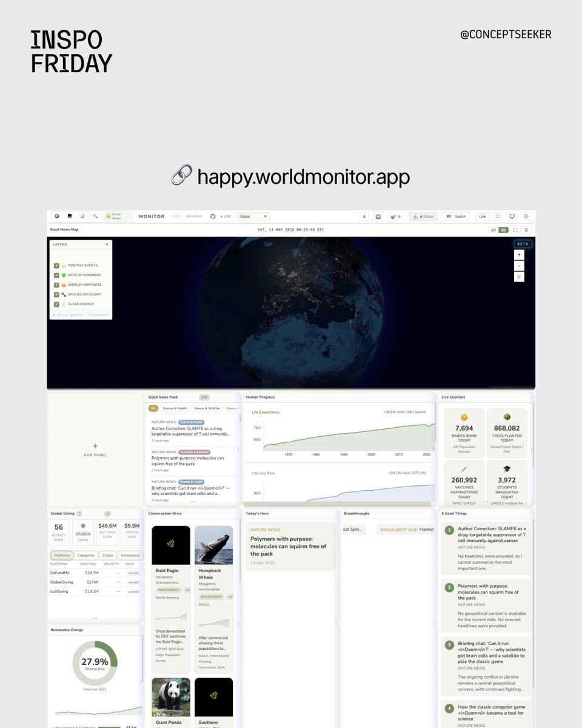Screen dimensions: 582x728
Task: Click the Global Giving help question mark icon
Action: click(x=79, y=513)
